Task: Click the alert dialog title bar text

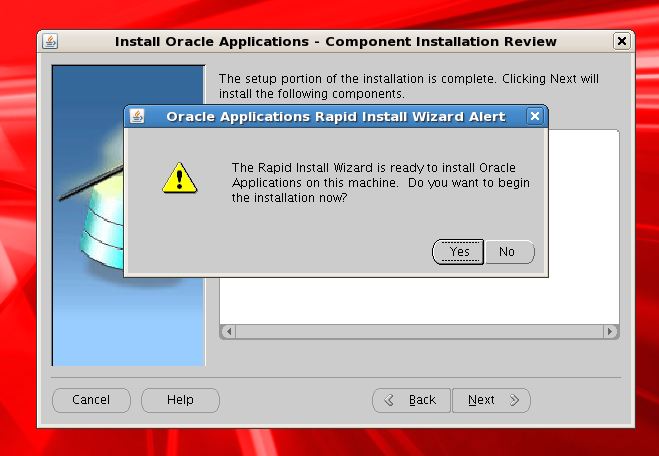Action: [336, 116]
